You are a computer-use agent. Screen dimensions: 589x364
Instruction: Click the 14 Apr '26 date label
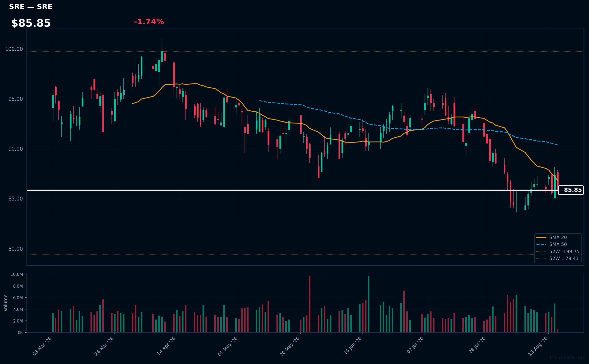(x=166, y=346)
